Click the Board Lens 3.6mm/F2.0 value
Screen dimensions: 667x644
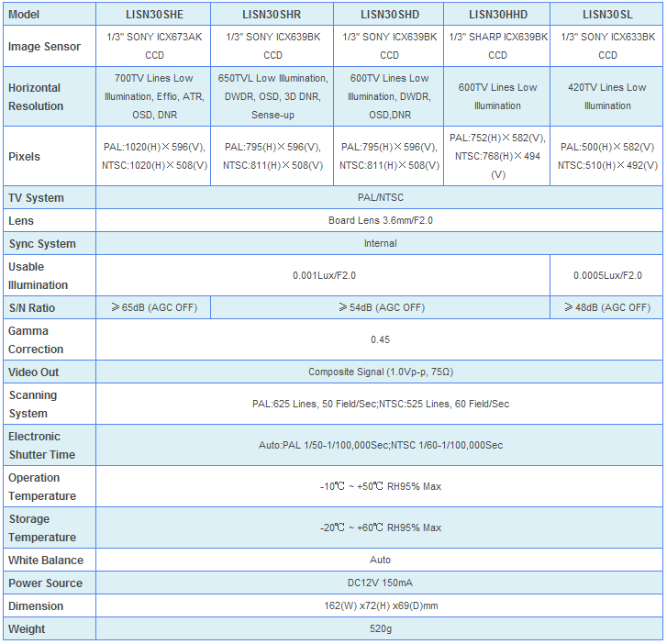tap(380, 220)
